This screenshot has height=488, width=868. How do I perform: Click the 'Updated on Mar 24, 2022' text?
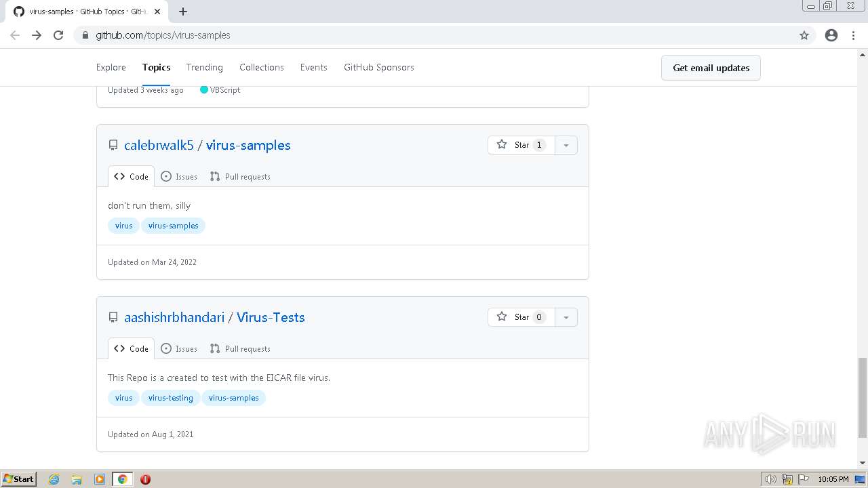tap(152, 262)
